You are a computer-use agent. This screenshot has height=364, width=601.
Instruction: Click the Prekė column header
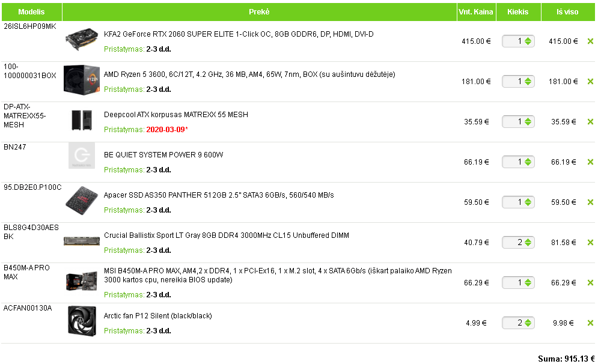pyautogui.click(x=260, y=12)
